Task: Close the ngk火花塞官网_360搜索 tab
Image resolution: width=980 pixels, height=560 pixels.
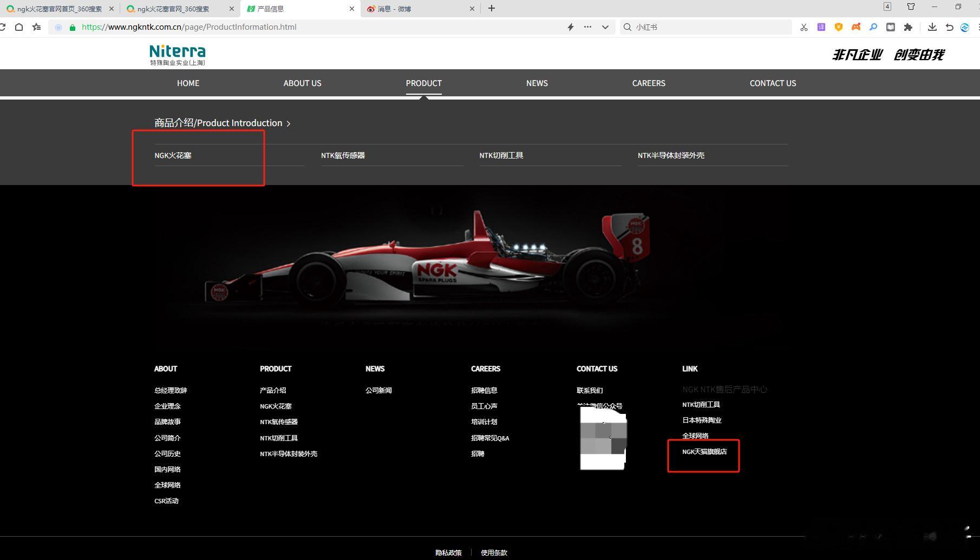Action: 232,9
